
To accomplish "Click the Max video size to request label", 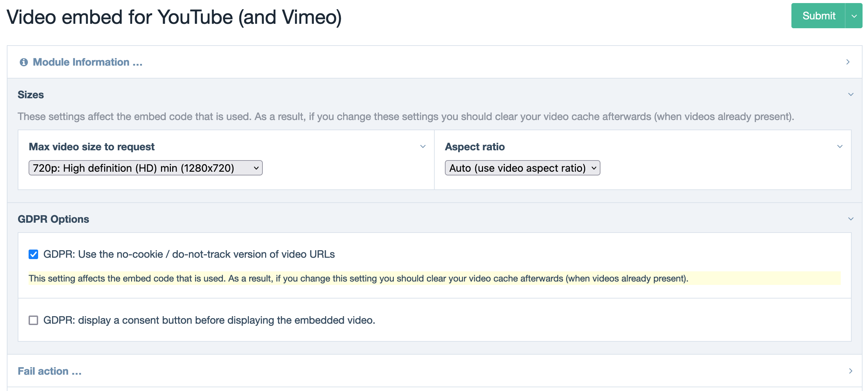I will pyautogui.click(x=92, y=147).
